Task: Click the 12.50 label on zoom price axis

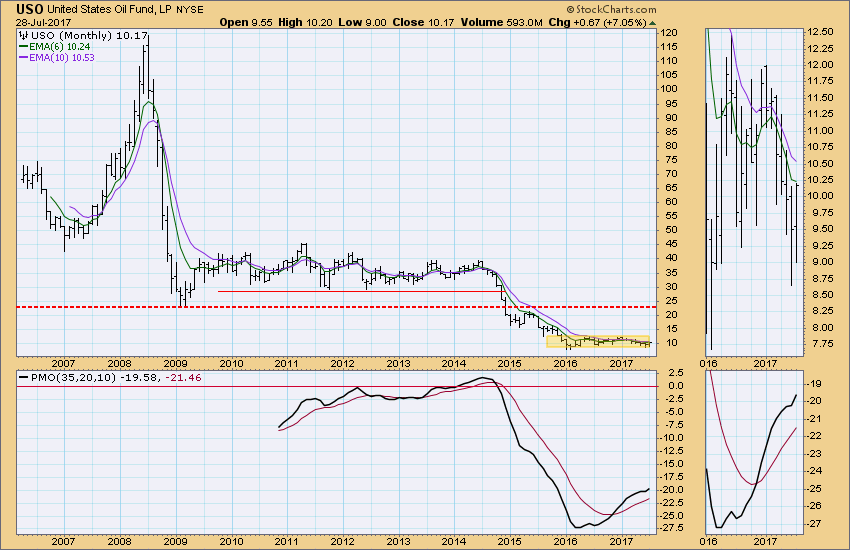Action: click(820, 32)
